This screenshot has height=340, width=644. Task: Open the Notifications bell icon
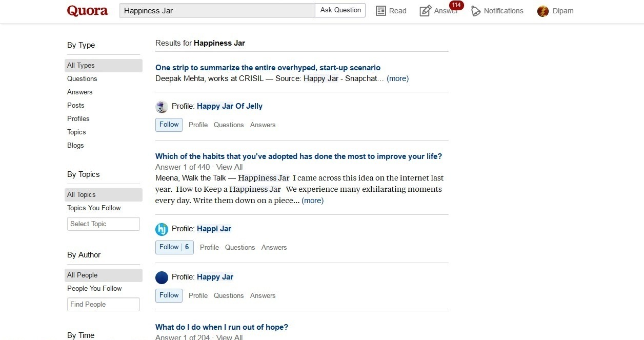[476, 11]
